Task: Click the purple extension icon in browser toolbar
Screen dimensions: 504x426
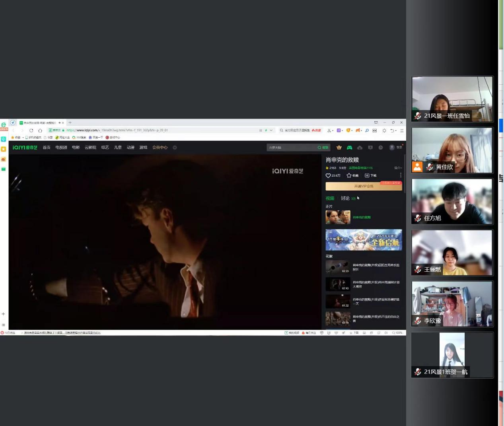Action: click(x=339, y=130)
